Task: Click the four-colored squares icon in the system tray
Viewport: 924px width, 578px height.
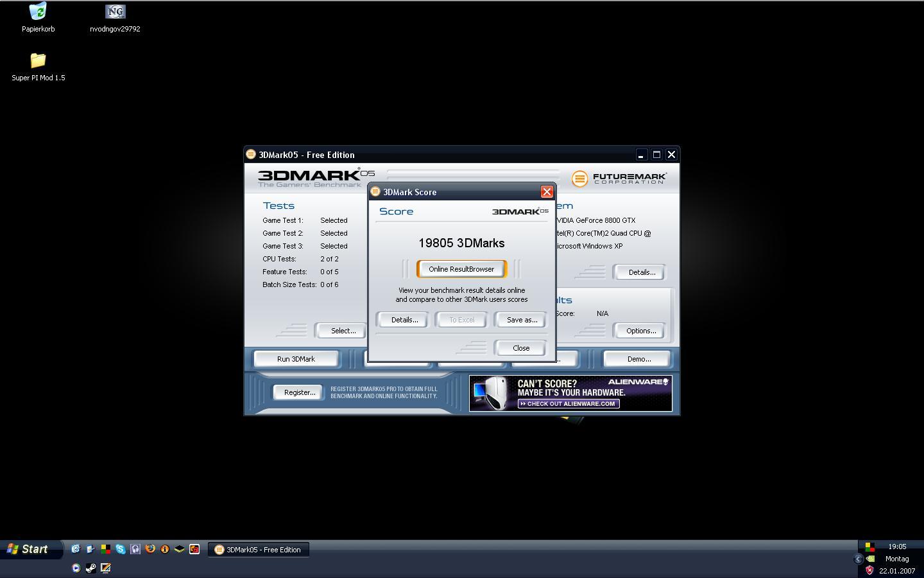Action: pos(869,547)
